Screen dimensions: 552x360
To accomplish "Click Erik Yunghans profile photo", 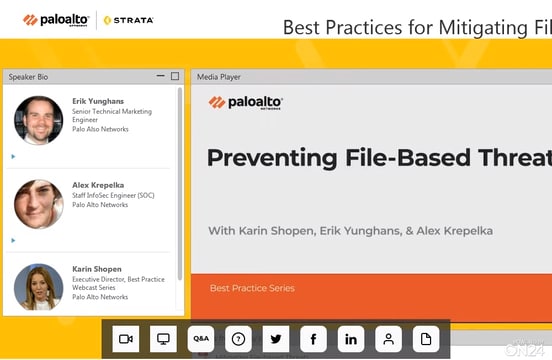I will click(39, 120).
